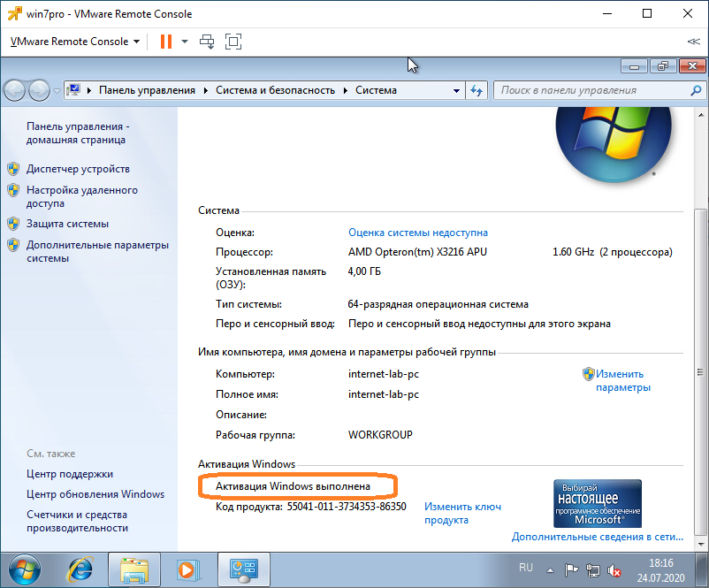Image resolution: width=709 pixels, height=588 pixels.
Task: Click the vertical scrollbar thumb
Action: point(700,371)
